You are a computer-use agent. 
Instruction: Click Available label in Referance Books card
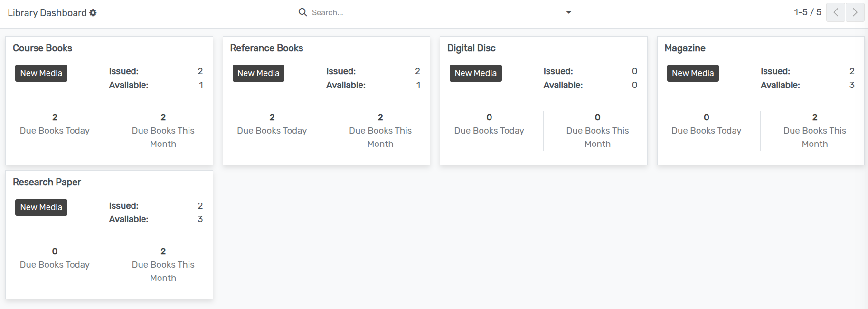click(x=346, y=85)
